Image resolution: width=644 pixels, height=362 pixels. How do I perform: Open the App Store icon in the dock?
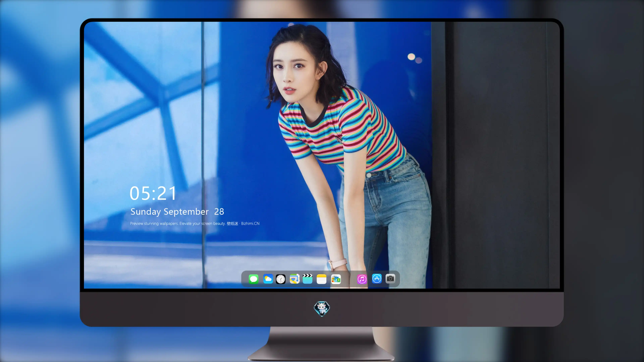pos(377,279)
